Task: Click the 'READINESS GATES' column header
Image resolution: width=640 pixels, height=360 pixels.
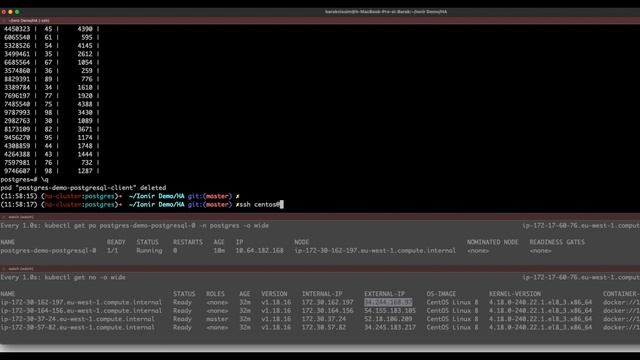Action: pyautogui.click(x=557, y=242)
